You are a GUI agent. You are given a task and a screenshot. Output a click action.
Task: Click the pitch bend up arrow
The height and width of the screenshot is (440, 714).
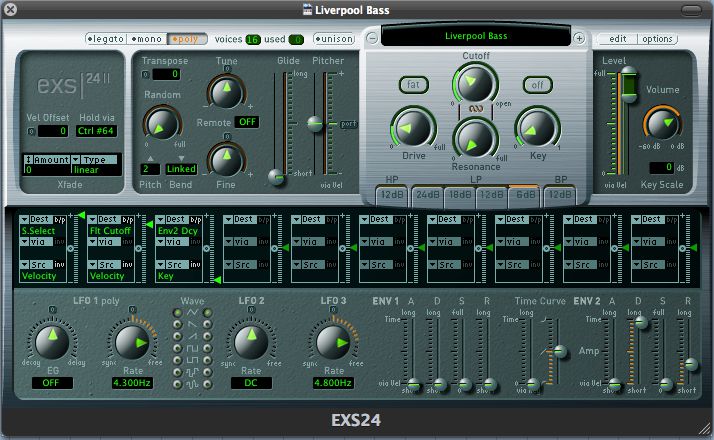[150, 158]
